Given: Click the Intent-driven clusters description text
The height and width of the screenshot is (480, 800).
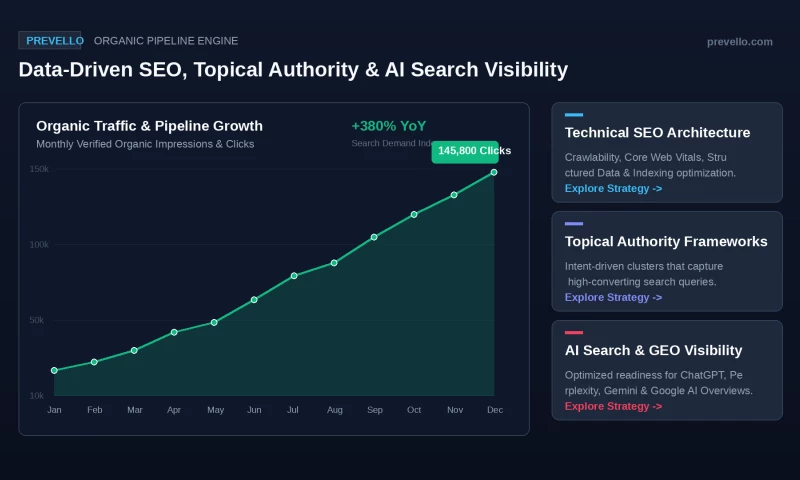Looking at the screenshot, I should (x=644, y=274).
